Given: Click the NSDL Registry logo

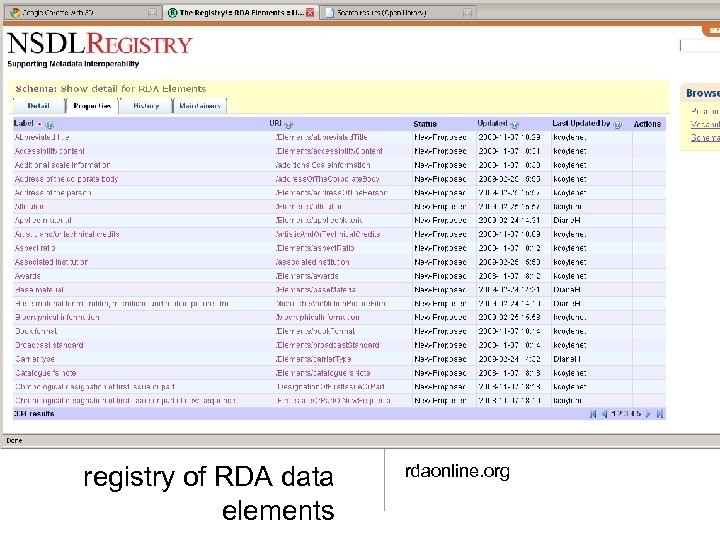Looking at the screenshot, I should (x=99, y=44).
